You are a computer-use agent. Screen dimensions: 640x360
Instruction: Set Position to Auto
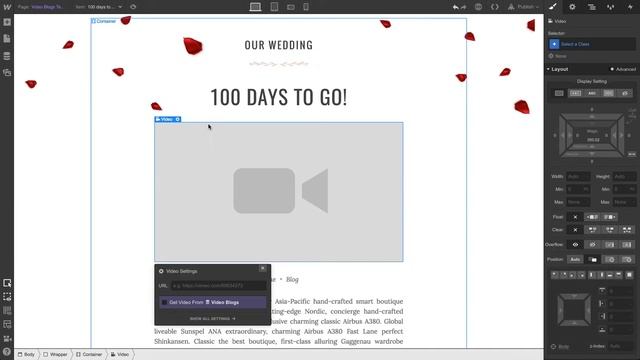(575, 260)
